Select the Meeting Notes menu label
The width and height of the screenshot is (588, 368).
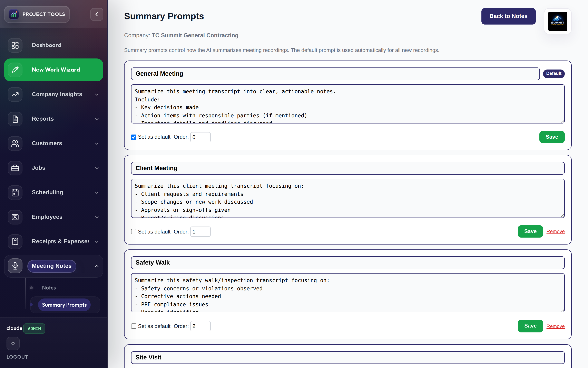(x=52, y=266)
